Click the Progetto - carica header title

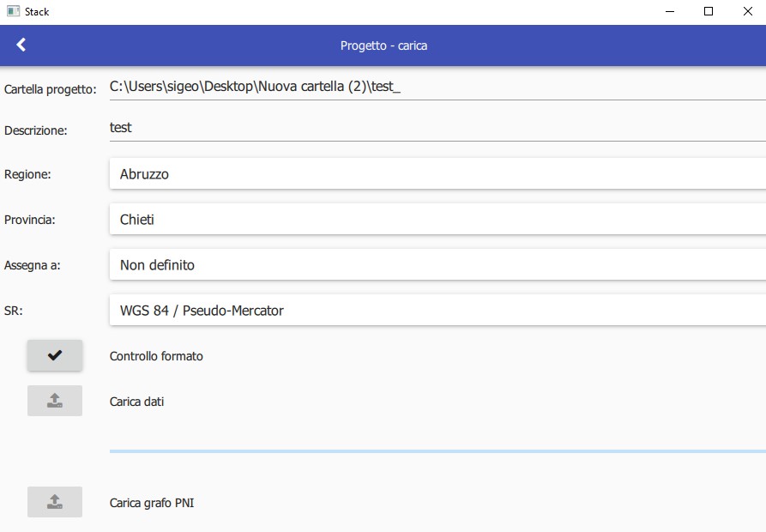coord(383,45)
